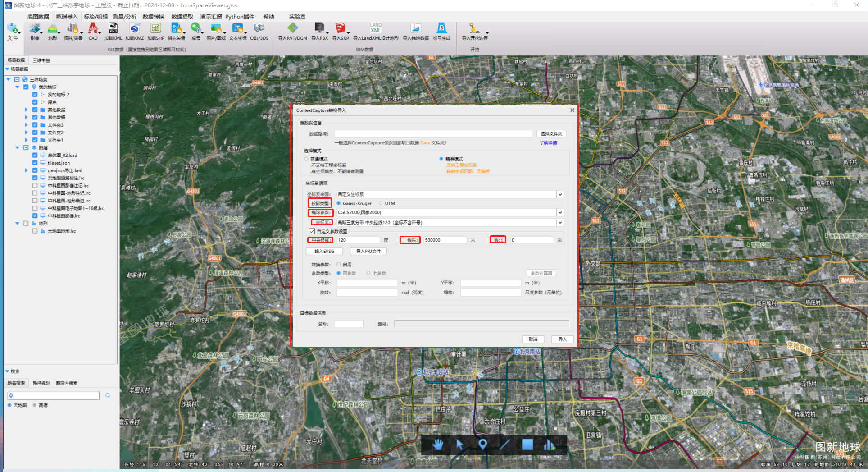Image resolution: width=868 pixels, height=472 pixels.
Task: Select the 高德 search source radio button
Action: pyautogui.click(x=35, y=405)
